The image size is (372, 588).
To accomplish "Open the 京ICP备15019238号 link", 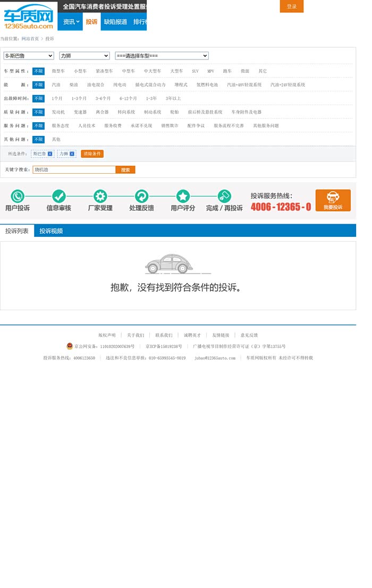I will (x=164, y=346).
